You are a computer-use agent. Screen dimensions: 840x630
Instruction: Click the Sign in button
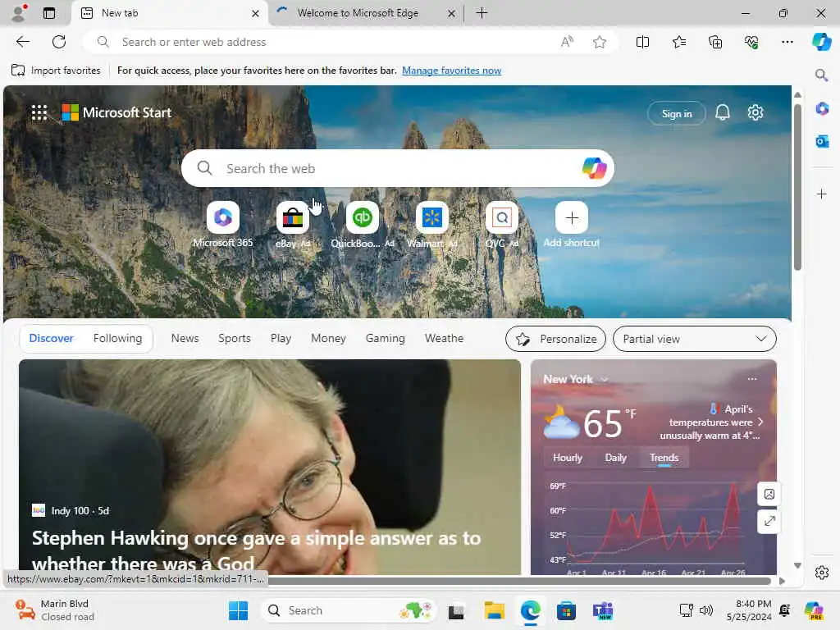(x=677, y=113)
